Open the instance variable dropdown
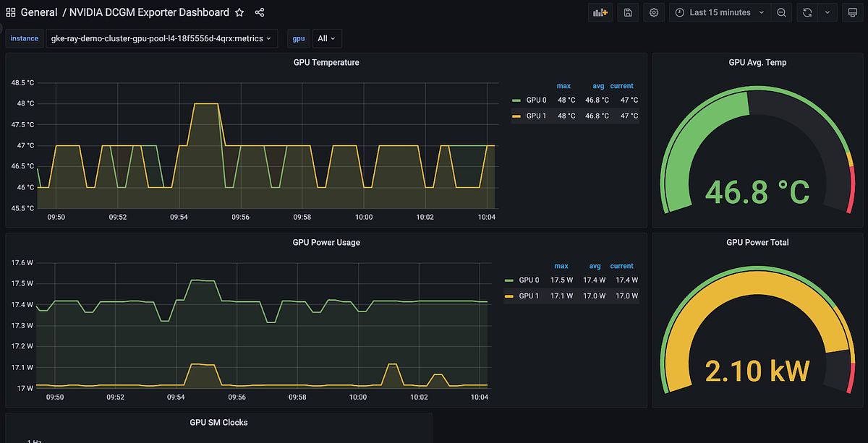The image size is (868, 443). click(x=161, y=38)
